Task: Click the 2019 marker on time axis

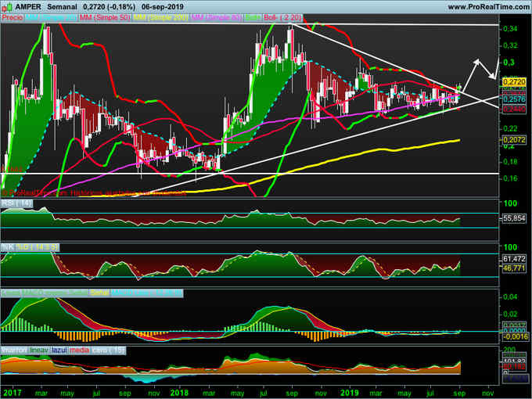Action: 350,393
